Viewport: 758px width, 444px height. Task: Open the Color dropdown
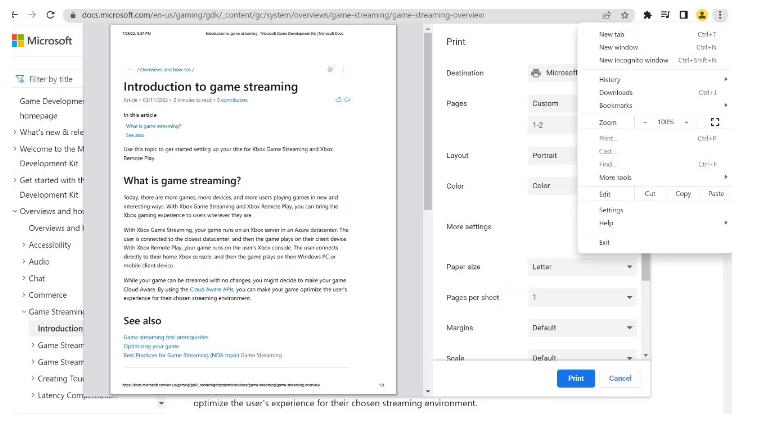554,186
